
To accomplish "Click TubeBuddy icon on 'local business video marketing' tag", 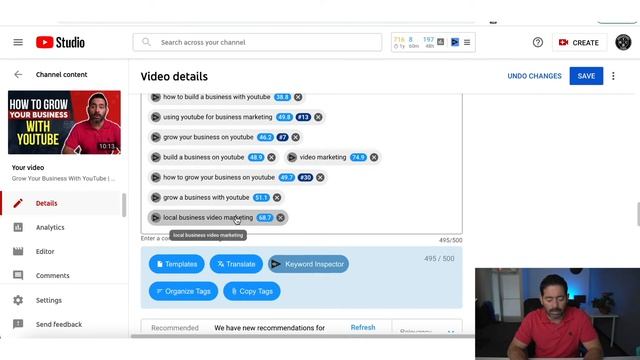I will point(156,218).
